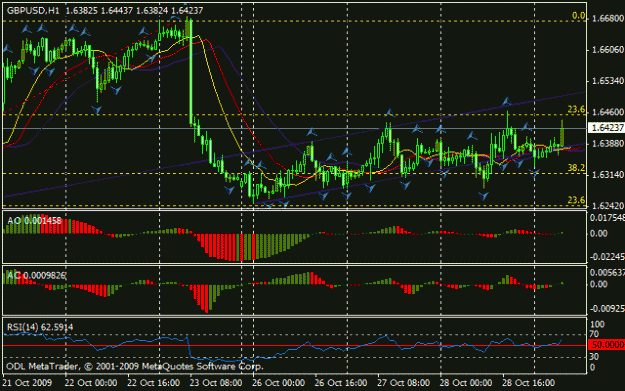Screen dimensions: 625x391
Task: Click the 26 Oct 00:00 time axis label
Action: click(x=278, y=383)
